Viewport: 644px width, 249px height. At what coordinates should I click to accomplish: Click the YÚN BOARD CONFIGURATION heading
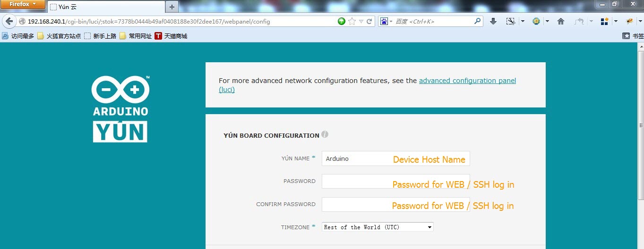271,135
